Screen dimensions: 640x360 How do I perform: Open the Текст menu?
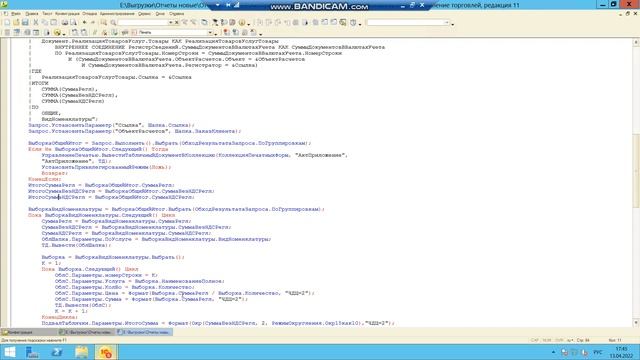(47, 14)
